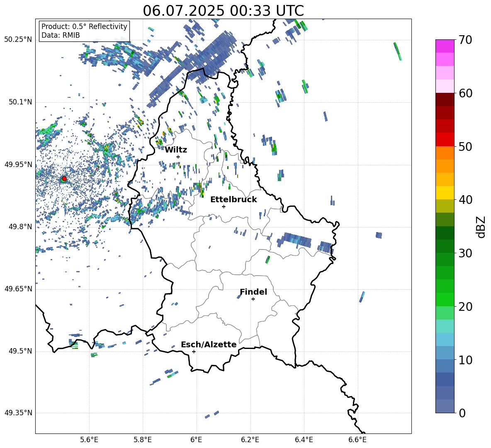The height and width of the screenshot is (448, 491).
Task: Click the 70 tick on colorbar
Action: (x=465, y=40)
